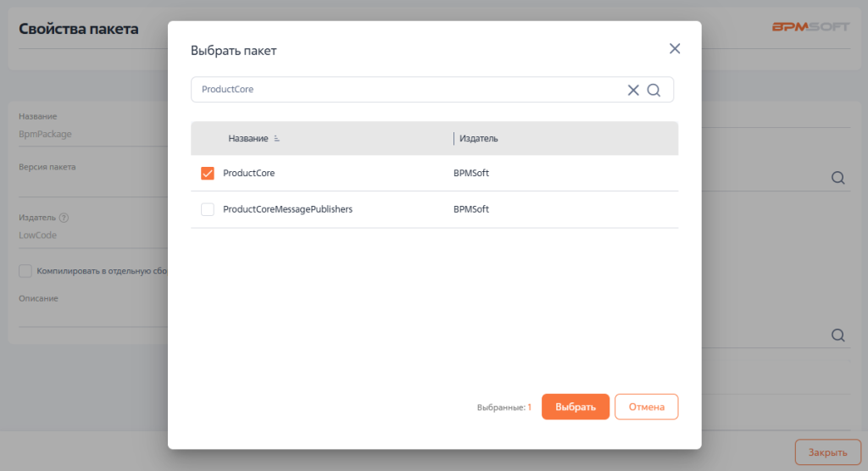Click the lookup magnifier beside Версия пакета row
The width and height of the screenshot is (868, 471).
coord(837,178)
